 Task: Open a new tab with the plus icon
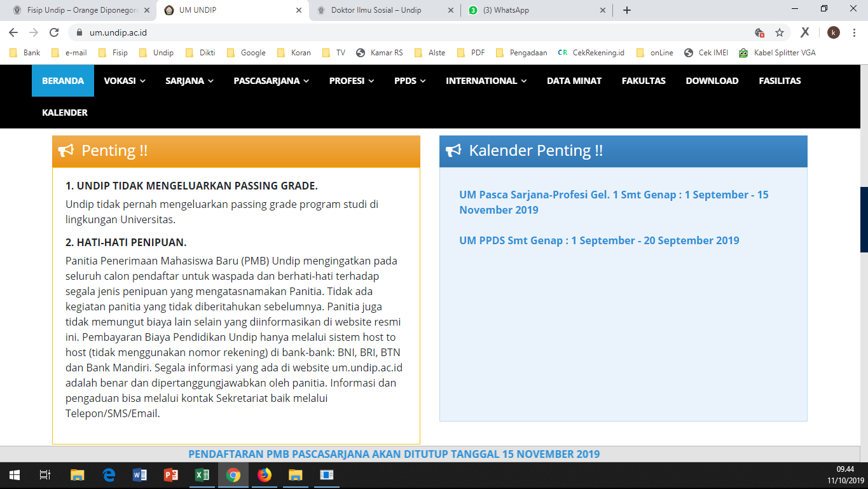pyautogui.click(x=627, y=10)
